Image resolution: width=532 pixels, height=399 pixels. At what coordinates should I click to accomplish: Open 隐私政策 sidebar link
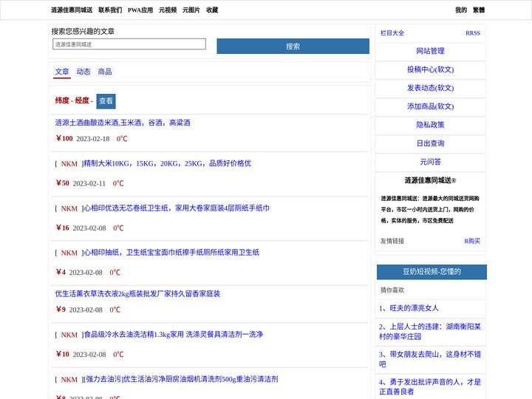click(x=430, y=125)
